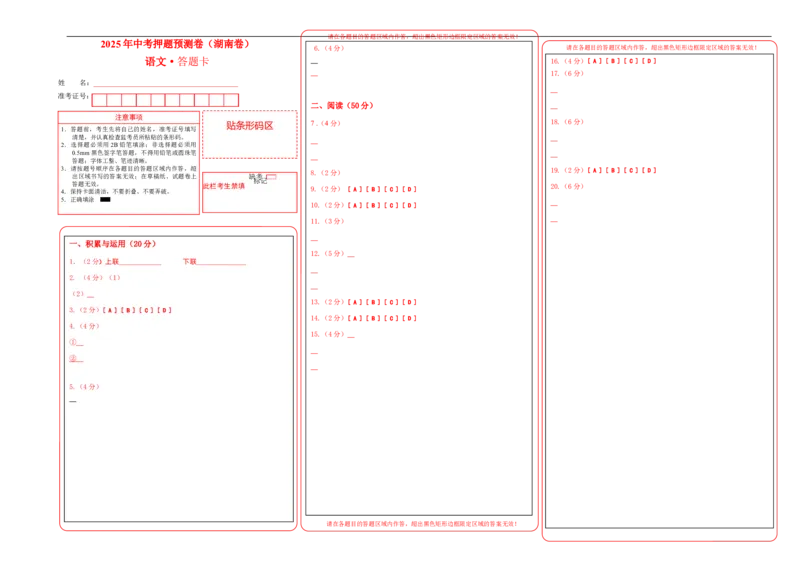Click question label 7.（4分）
Viewport: 800px width, 566px height.
pyautogui.click(x=326, y=124)
